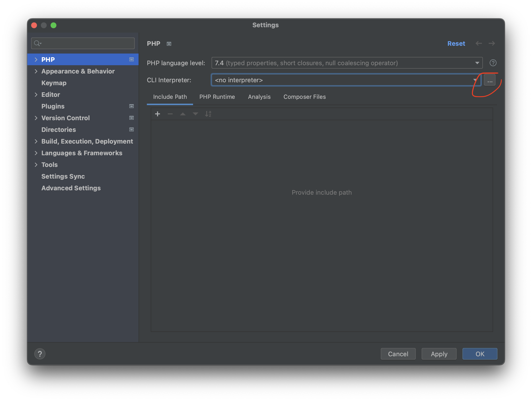The width and height of the screenshot is (532, 401).
Task: Move include path entry up
Action: 183,114
